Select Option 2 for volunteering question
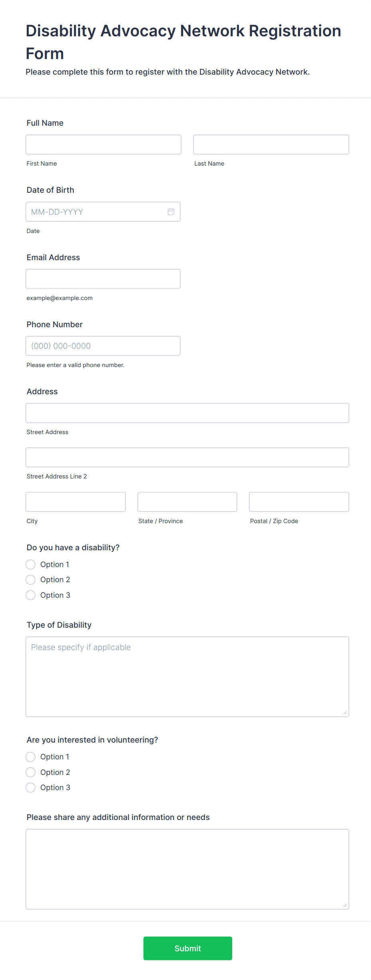Viewport: 371px width, 980px height. tap(30, 772)
